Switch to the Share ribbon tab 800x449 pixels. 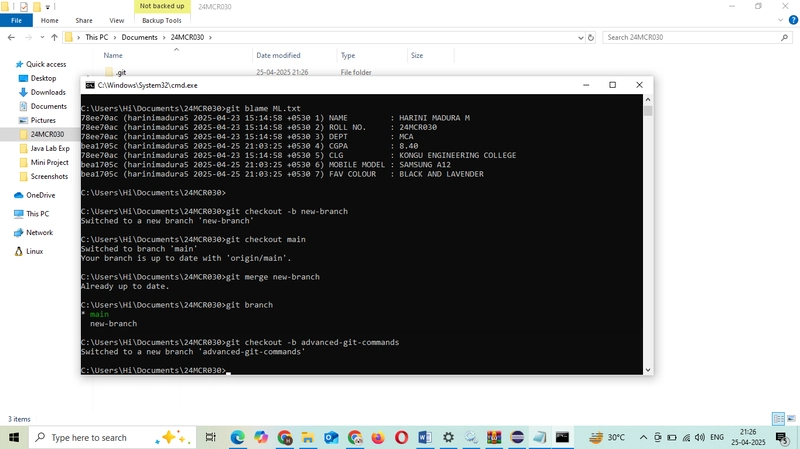[x=84, y=20]
